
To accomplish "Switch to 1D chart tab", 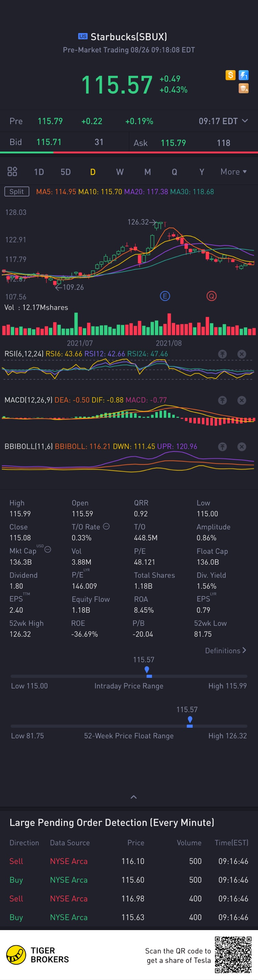I will [39, 172].
